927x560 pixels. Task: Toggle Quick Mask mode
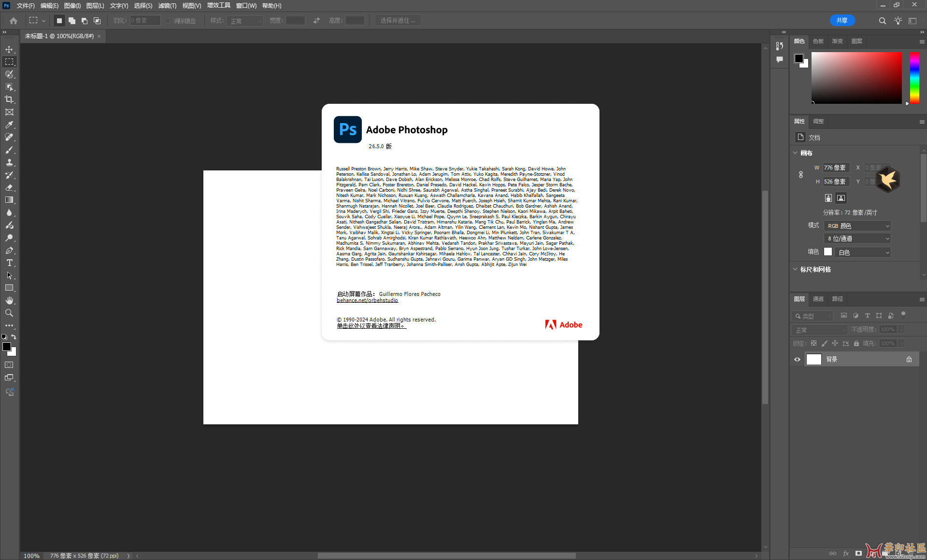[x=9, y=365]
